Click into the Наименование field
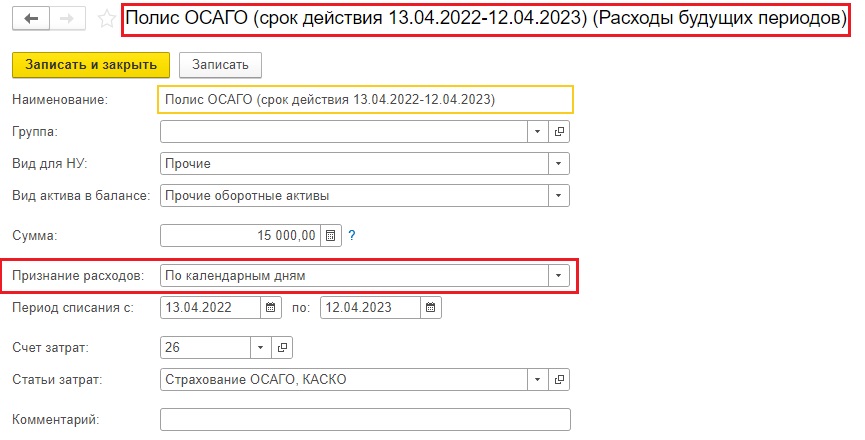The height and width of the screenshot is (440, 865). (x=365, y=100)
